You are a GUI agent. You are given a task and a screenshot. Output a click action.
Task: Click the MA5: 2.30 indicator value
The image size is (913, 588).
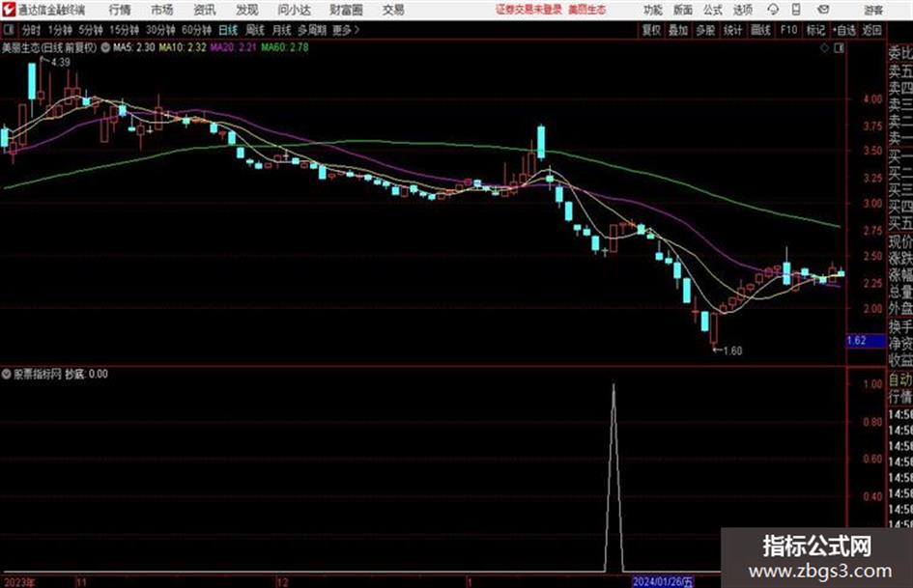(134, 47)
